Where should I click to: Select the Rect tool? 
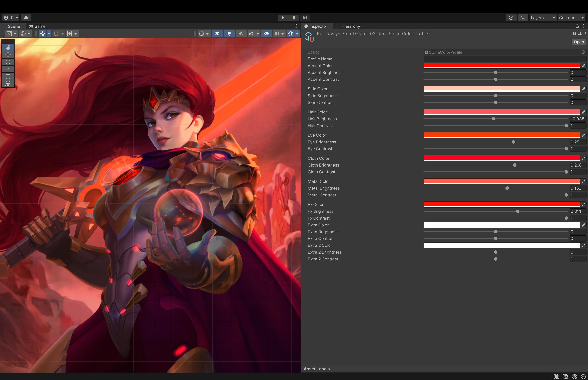click(x=8, y=76)
